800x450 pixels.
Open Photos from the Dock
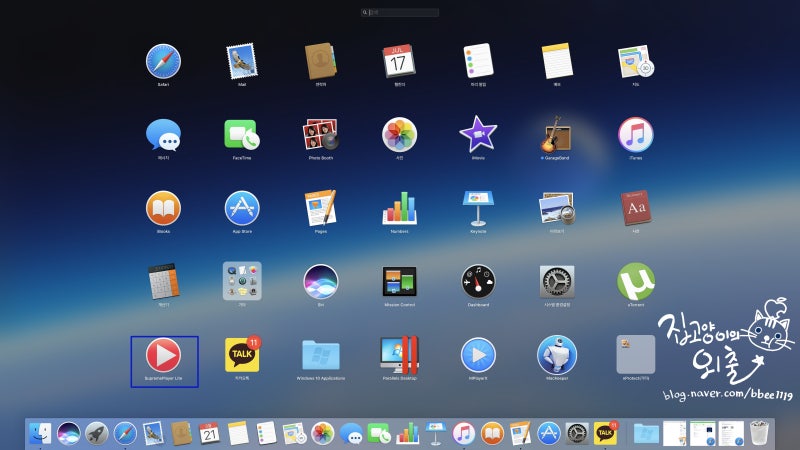coord(322,434)
